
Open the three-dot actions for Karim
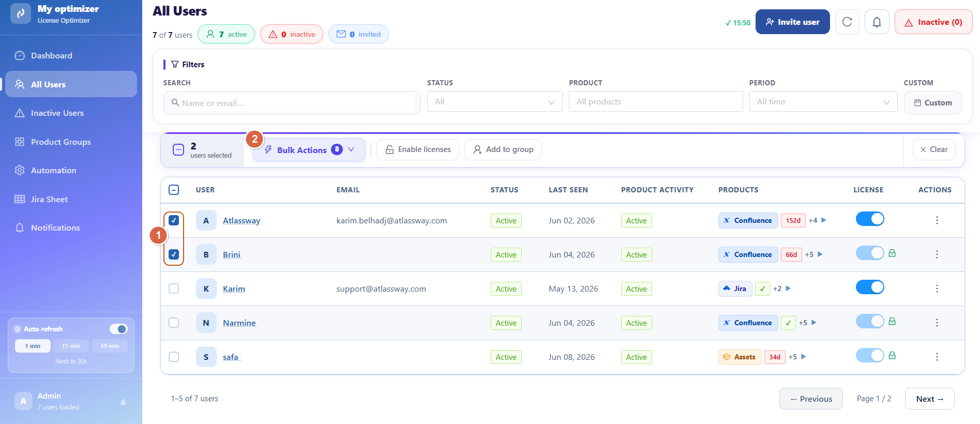(x=937, y=289)
